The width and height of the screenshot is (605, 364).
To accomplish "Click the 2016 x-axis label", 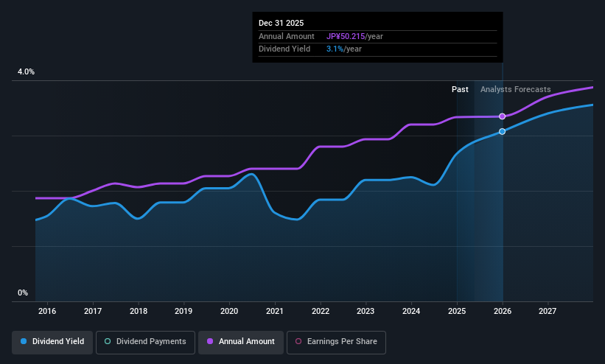I will [x=47, y=311].
